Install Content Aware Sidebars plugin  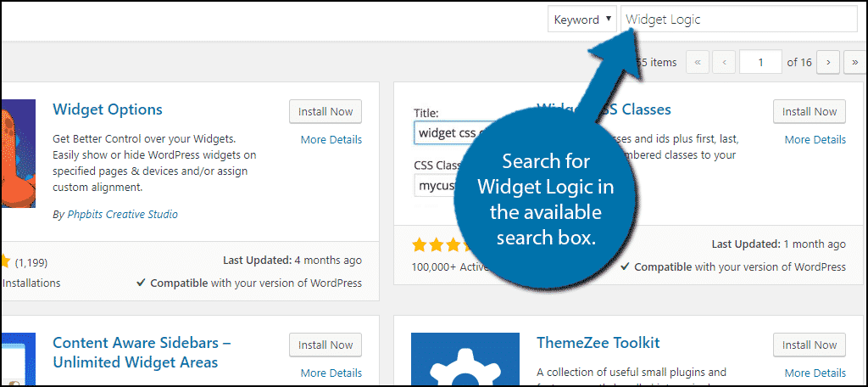click(x=325, y=345)
